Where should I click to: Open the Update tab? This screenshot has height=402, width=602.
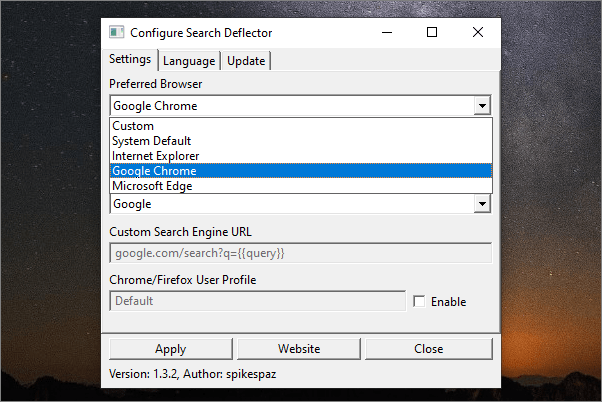point(246,61)
